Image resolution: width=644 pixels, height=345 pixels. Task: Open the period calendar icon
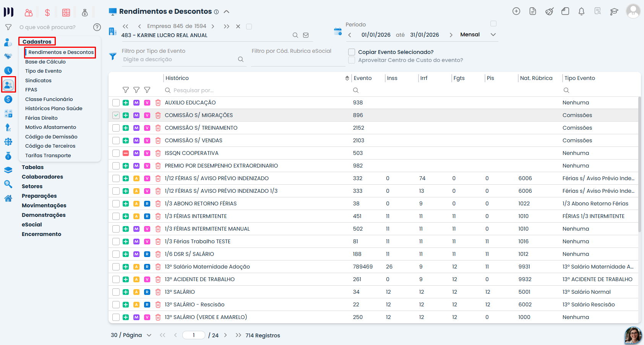pyautogui.click(x=338, y=31)
